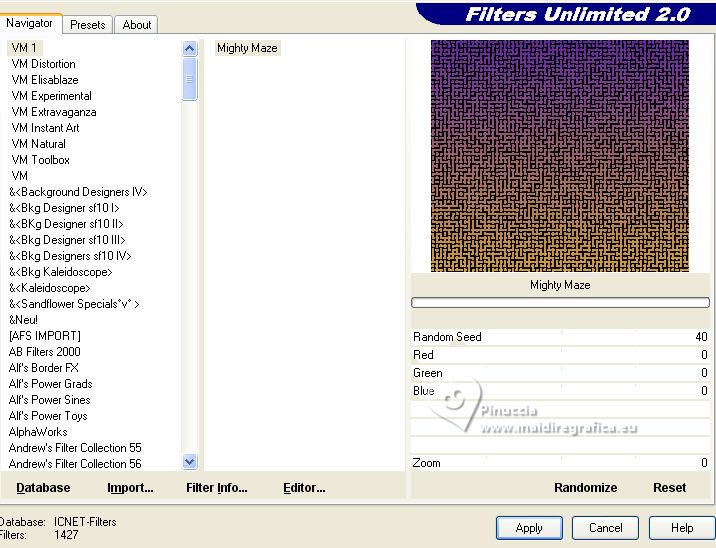The image size is (716, 548).
Task: Click the Green slider
Action: (x=560, y=373)
